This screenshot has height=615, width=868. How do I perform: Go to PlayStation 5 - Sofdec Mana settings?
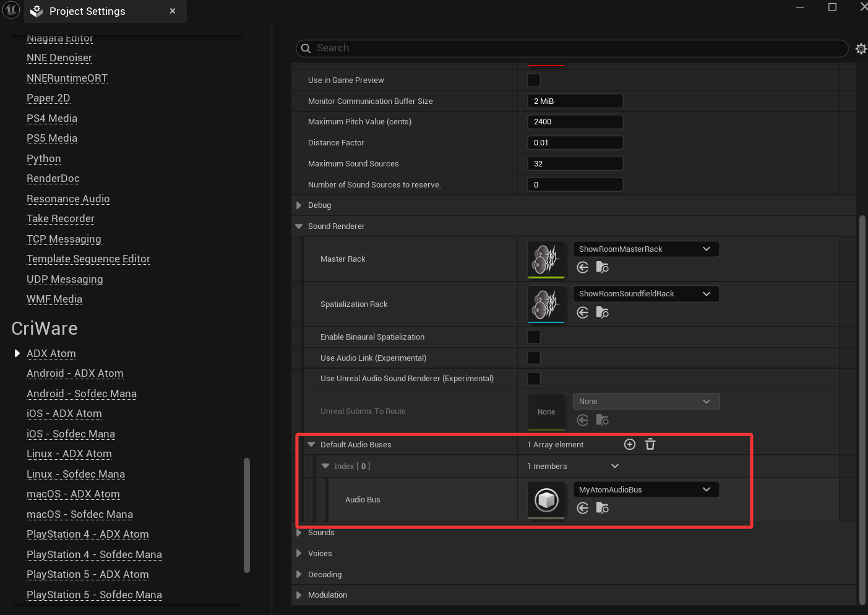coord(94,595)
